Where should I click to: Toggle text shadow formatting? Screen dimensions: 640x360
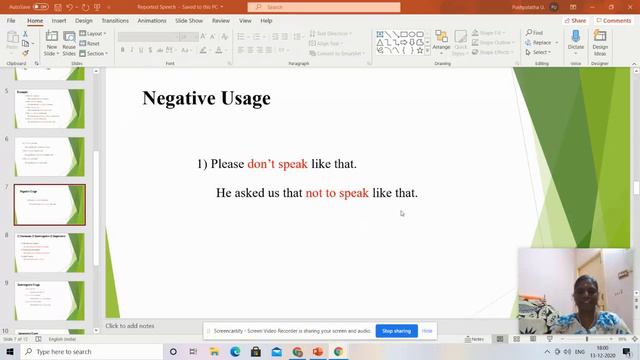pyautogui.click(x=151, y=50)
